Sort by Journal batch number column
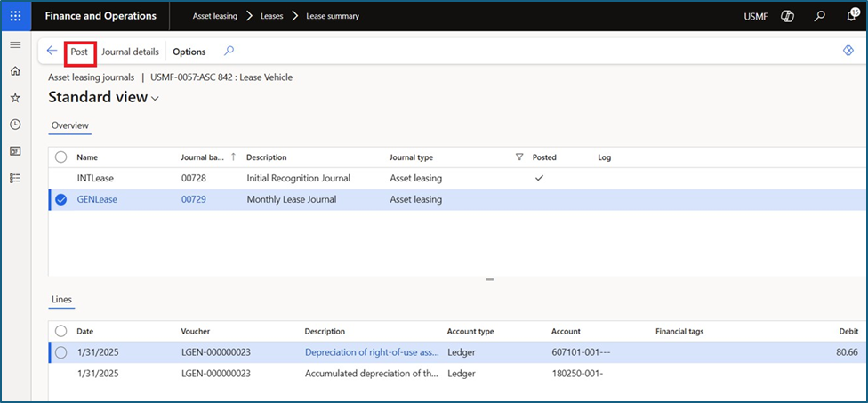This screenshot has width=868, height=403. point(205,157)
